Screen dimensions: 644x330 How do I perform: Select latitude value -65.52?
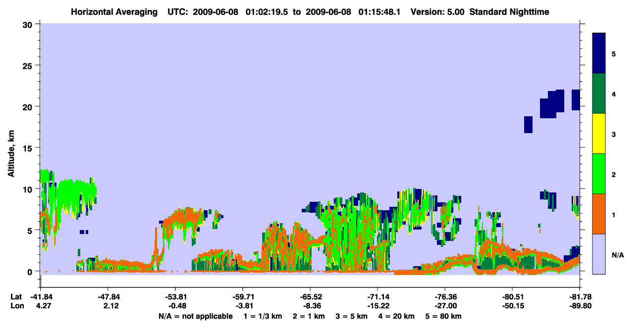tap(310, 297)
